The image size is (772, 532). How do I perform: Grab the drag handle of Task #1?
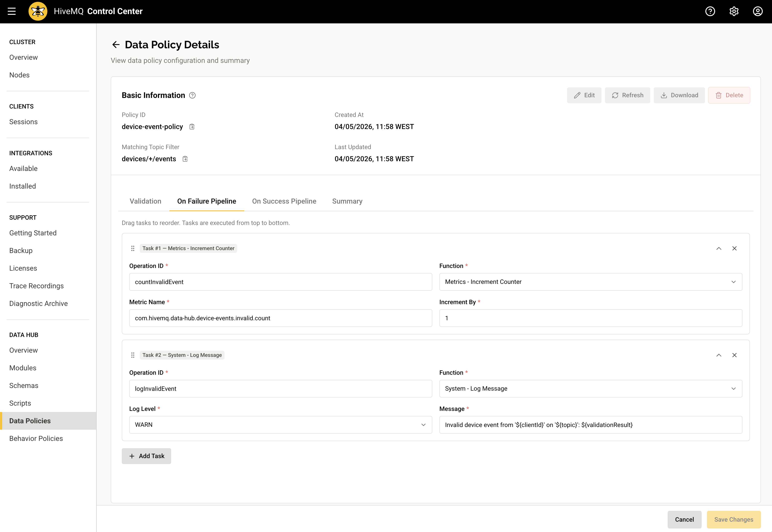[133, 248]
